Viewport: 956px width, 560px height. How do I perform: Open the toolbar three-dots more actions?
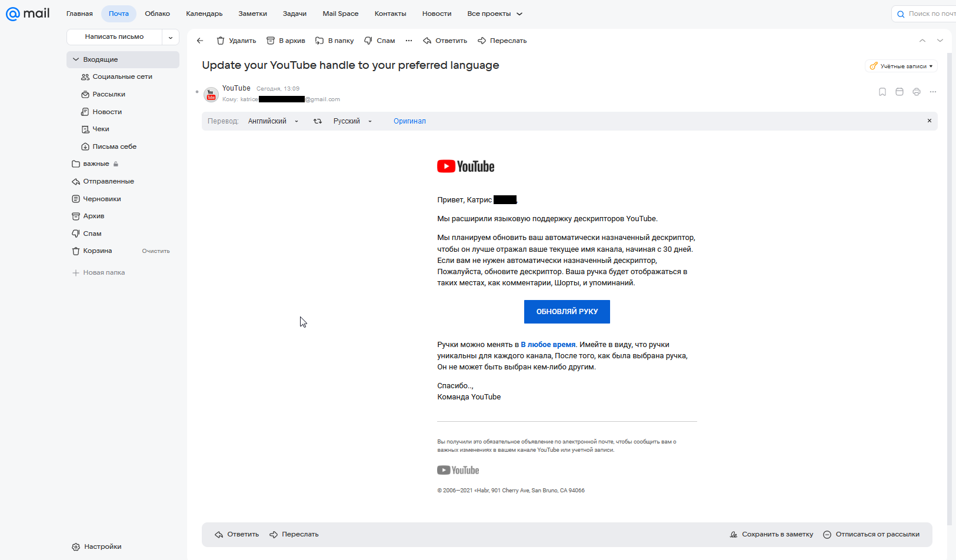tap(409, 41)
